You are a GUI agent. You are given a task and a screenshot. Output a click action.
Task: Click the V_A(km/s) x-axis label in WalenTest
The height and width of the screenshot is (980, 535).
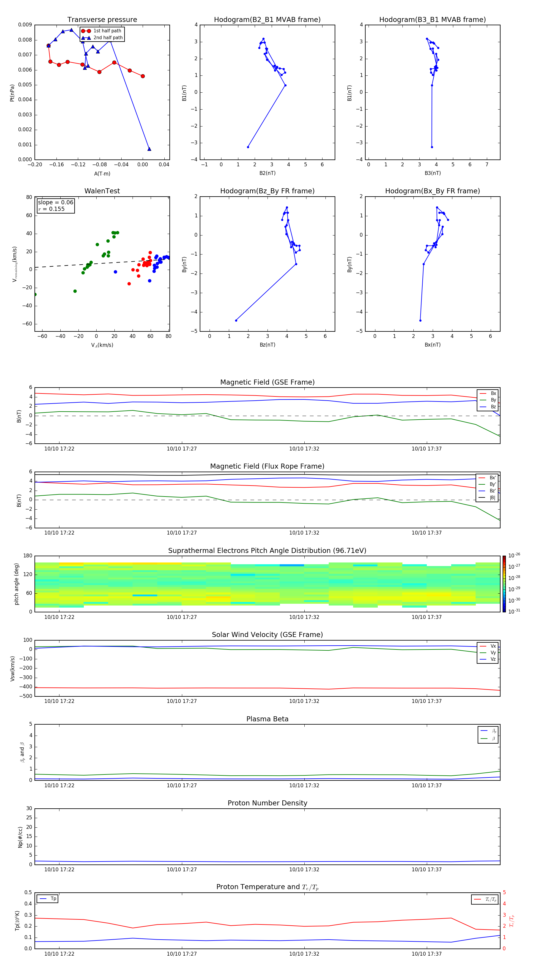(102, 345)
